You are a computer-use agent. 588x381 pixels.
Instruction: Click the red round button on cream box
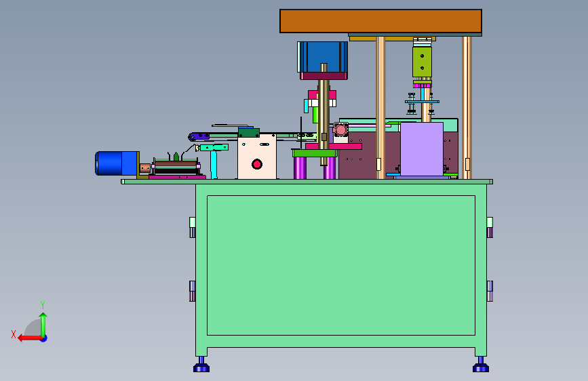coord(257,164)
